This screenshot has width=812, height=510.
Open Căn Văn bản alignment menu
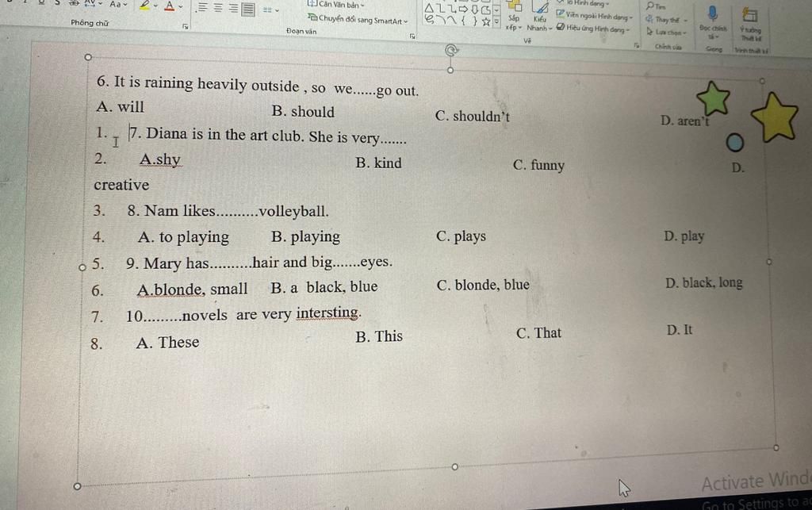[x=336, y=4]
